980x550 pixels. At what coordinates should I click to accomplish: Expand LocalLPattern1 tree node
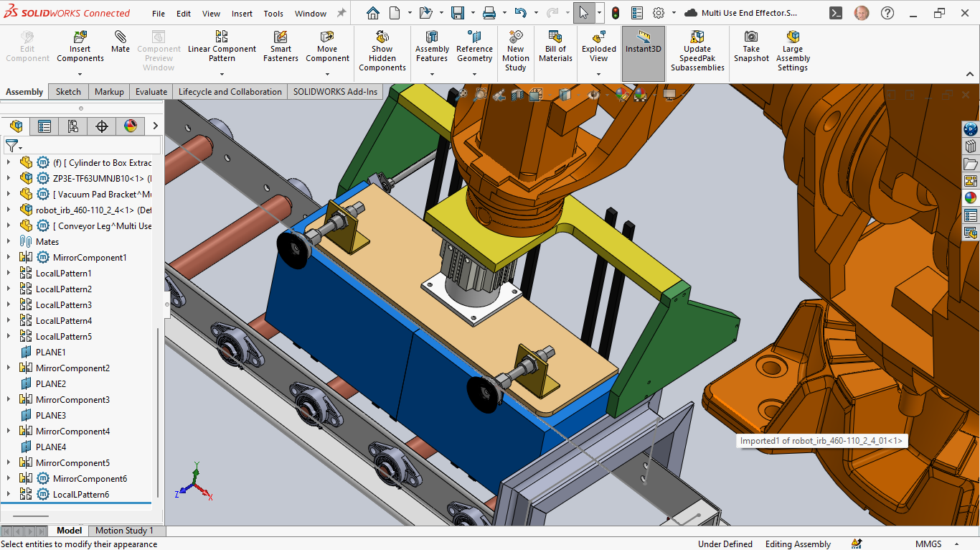(9, 273)
